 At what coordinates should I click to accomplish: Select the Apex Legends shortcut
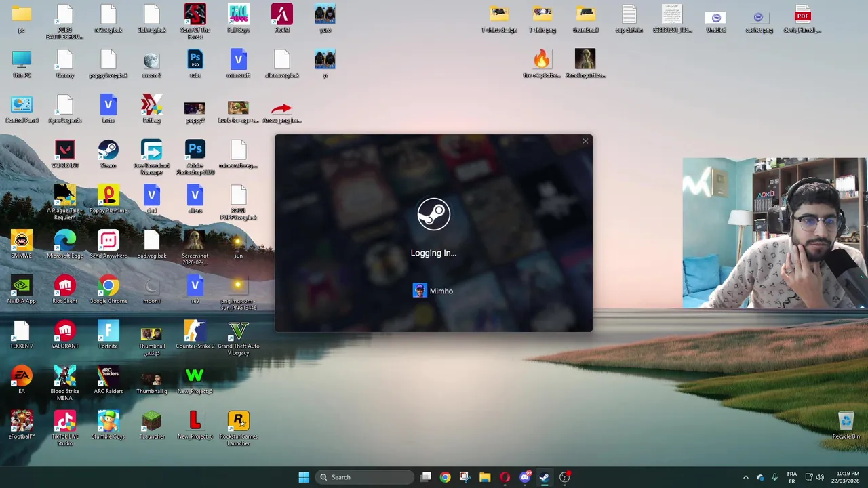click(64, 108)
